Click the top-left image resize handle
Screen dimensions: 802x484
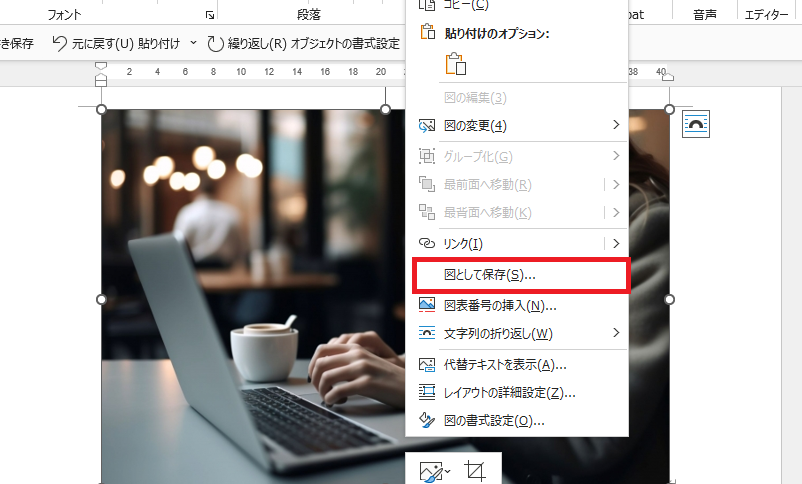101,109
